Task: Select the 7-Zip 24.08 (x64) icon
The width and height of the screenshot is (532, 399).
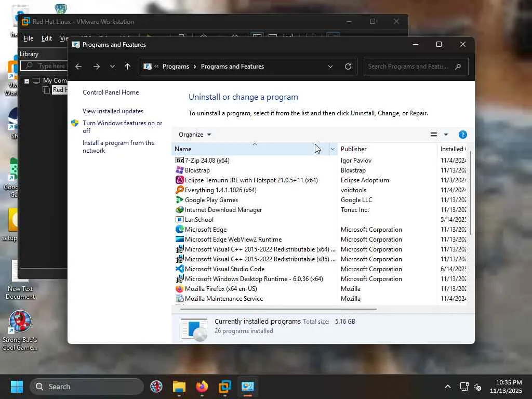Action: (x=179, y=160)
